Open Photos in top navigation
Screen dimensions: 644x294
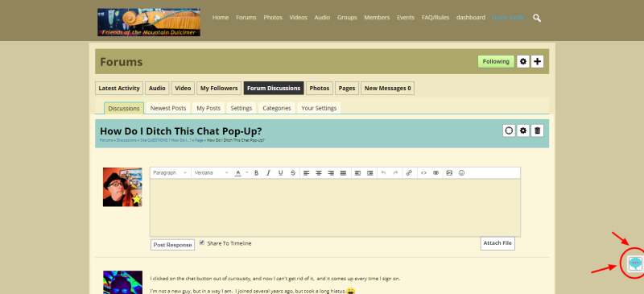tap(273, 18)
